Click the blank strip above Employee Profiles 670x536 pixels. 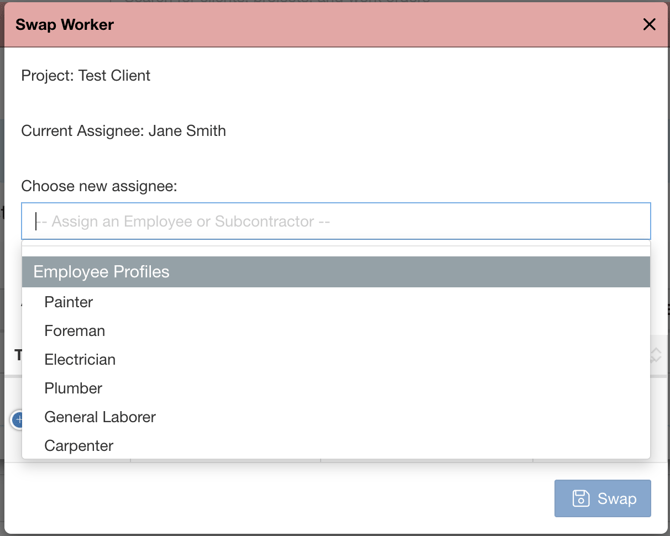pyautogui.click(x=336, y=251)
